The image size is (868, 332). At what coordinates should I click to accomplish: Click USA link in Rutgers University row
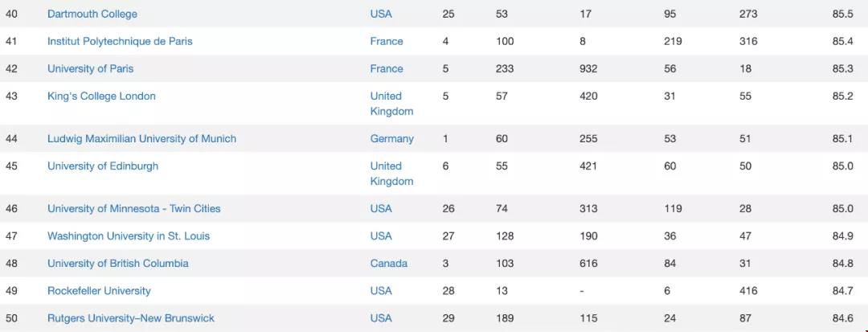tap(381, 318)
